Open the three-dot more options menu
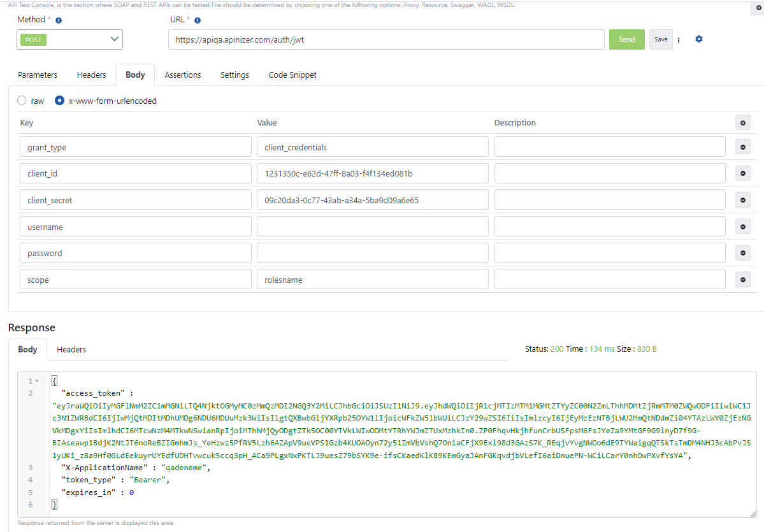The image size is (764, 532). point(679,40)
